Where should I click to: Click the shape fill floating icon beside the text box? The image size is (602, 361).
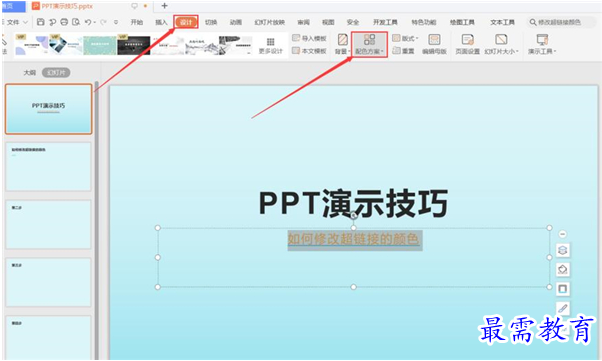[562, 270]
